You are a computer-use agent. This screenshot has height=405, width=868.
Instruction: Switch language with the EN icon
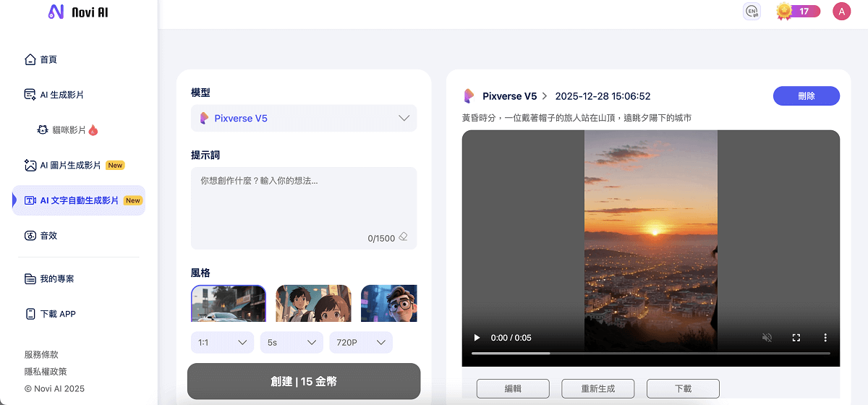[752, 12]
